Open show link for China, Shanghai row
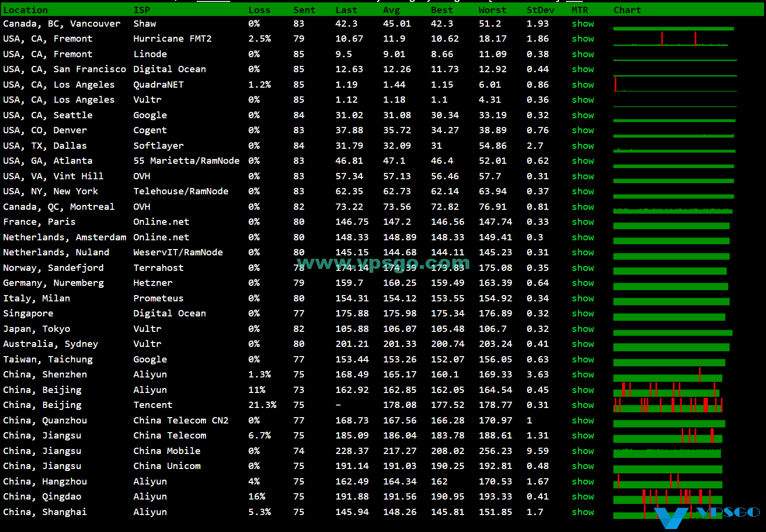The image size is (766, 532). click(x=582, y=512)
